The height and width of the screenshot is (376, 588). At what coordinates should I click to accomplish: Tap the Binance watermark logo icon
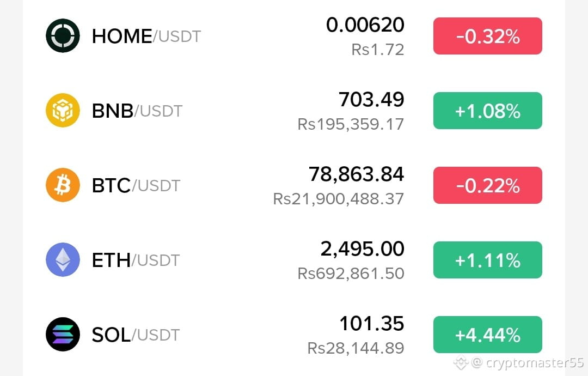[461, 363]
